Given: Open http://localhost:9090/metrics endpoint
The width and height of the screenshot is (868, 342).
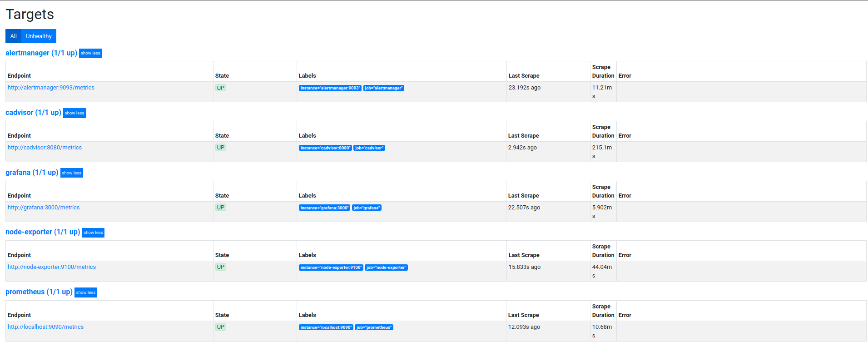Looking at the screenshot, I should [45, 327].
